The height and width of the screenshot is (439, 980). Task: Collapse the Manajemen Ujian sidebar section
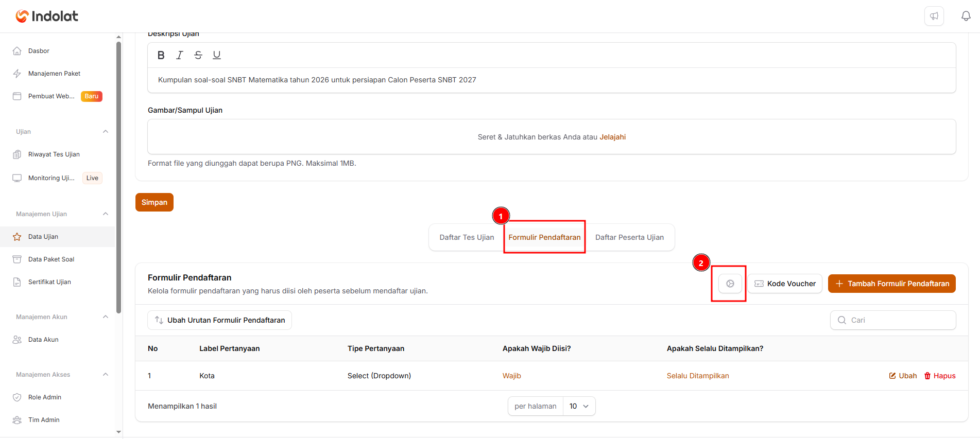point(106,214)
